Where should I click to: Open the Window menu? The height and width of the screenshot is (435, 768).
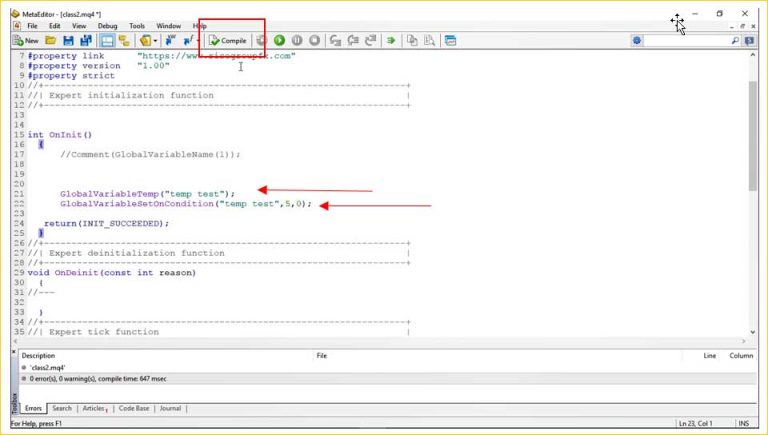[168, 26]
